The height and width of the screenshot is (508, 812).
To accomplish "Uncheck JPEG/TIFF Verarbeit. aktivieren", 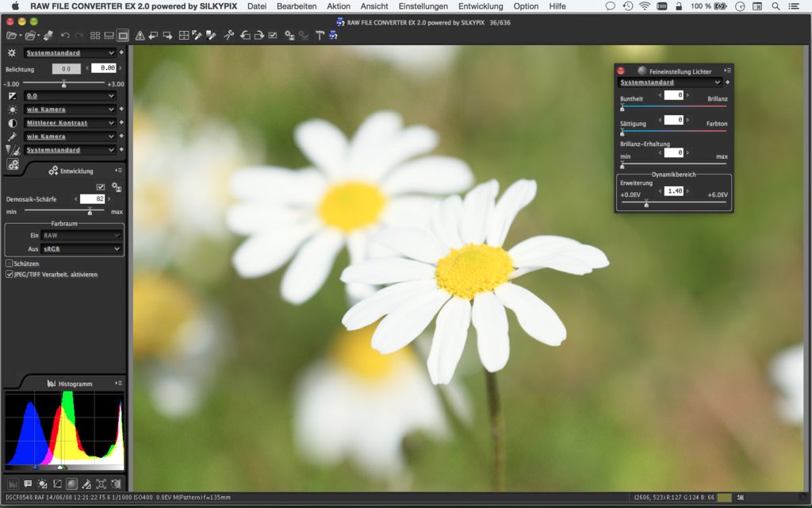I will coord(10,274).
